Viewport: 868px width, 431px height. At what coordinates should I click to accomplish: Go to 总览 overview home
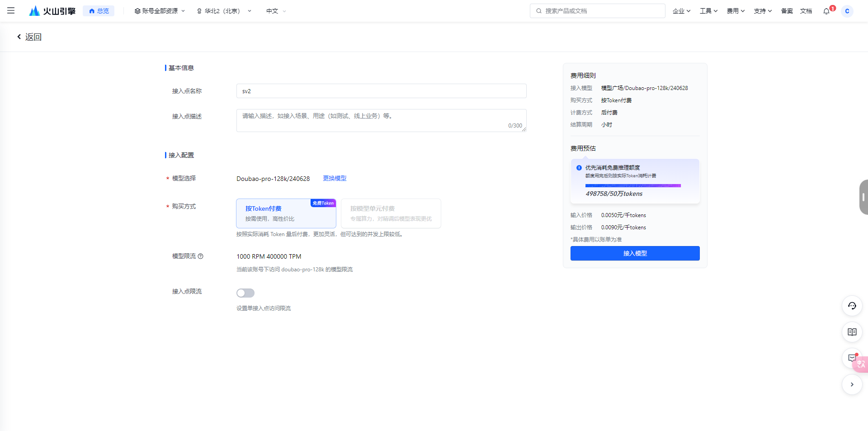99,11
